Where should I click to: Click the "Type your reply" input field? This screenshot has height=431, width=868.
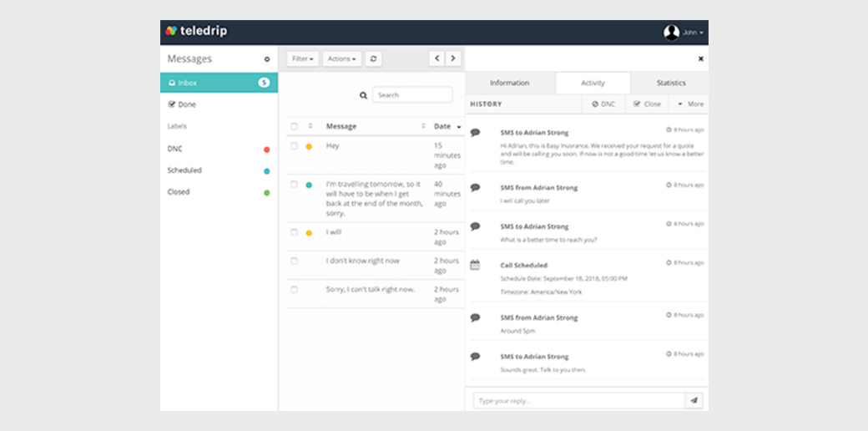pos(578,401)
